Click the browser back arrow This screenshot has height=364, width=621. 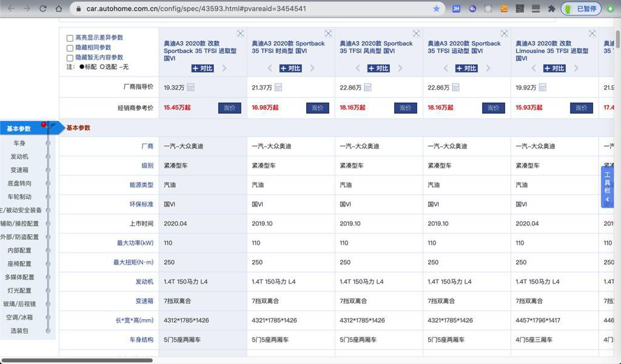tap(11, 8)
